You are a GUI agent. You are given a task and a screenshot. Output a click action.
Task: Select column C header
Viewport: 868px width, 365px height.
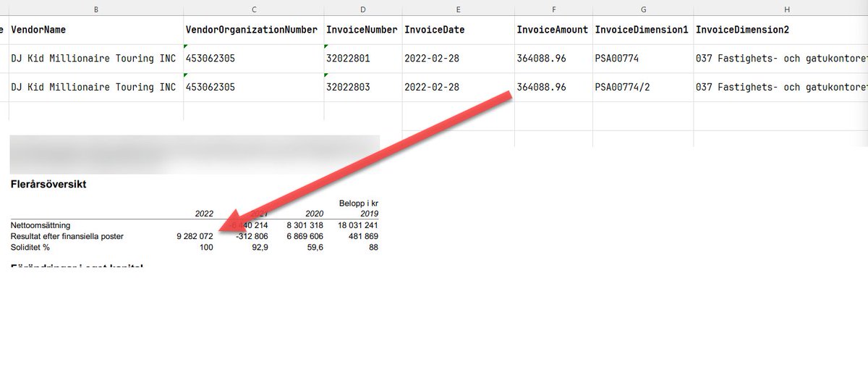point(254,8)
